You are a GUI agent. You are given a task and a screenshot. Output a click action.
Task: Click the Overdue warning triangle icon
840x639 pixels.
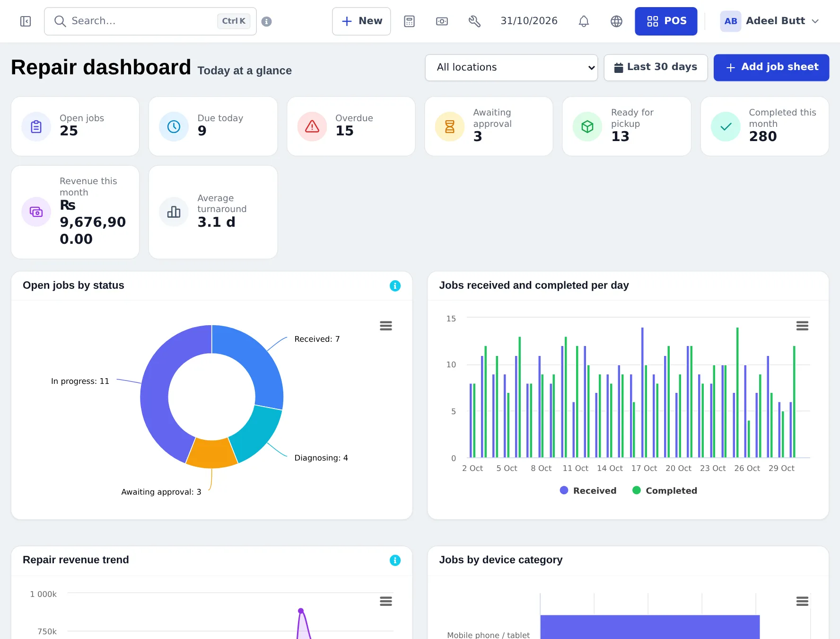[x=312, y=126]
